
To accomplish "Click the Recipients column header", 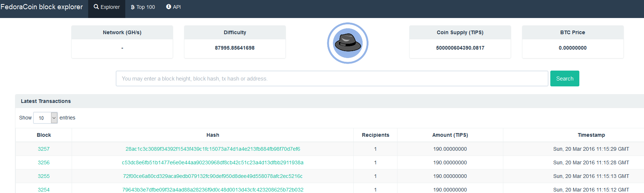I will coord(375,135).
